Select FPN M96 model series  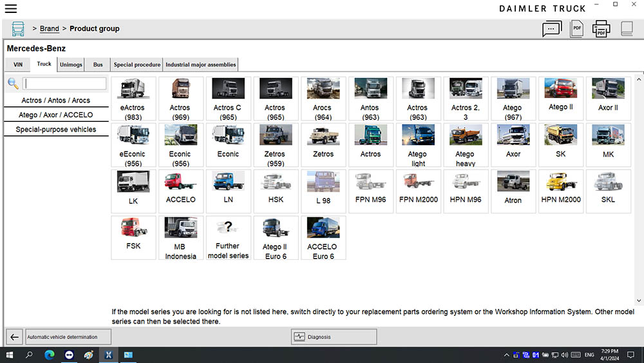coord(371,191)
